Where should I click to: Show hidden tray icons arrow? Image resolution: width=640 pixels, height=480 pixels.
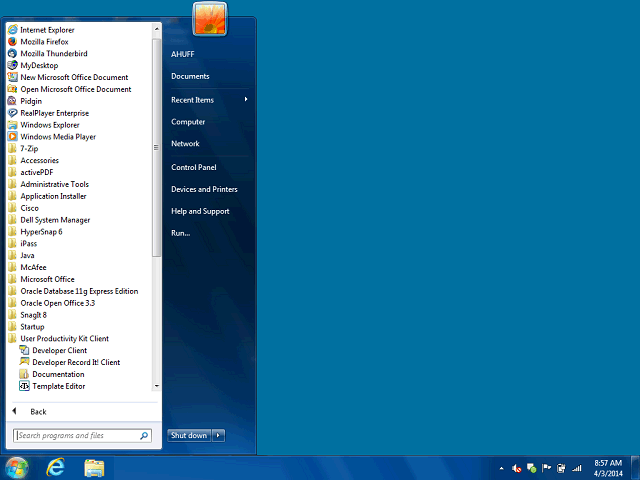pyautogui.click(x=501, y=468)
